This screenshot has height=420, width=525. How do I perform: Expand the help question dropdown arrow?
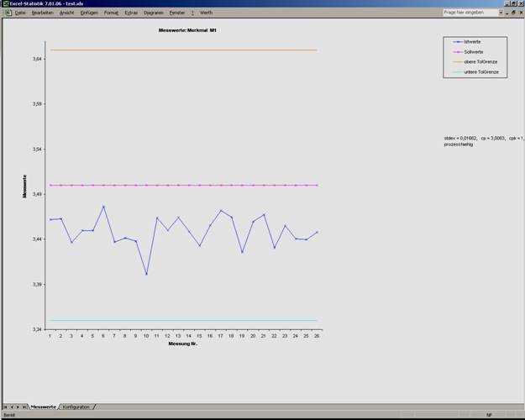[x=501, y=13]
